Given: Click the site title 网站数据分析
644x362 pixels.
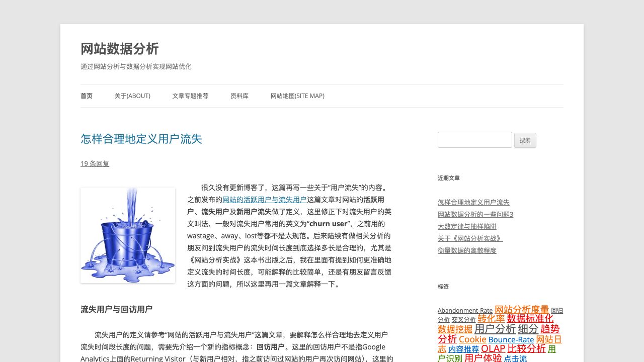Looking at the screenshot, I should click(120, 49).
